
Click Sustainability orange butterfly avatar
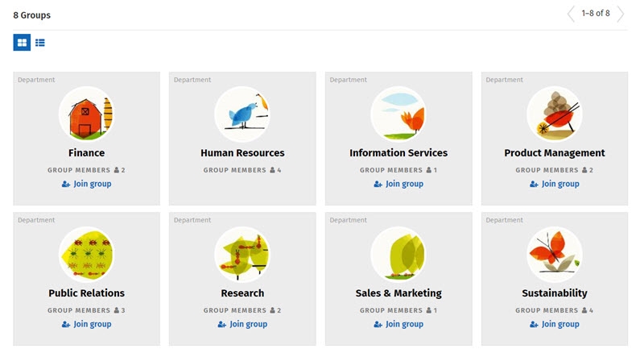tap(555, 255)
